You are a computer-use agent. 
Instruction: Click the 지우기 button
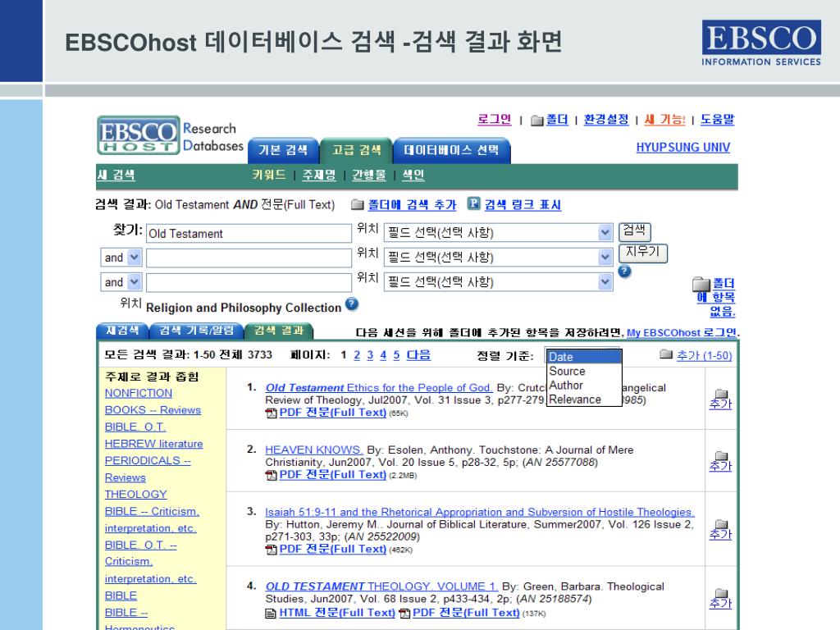643,253
